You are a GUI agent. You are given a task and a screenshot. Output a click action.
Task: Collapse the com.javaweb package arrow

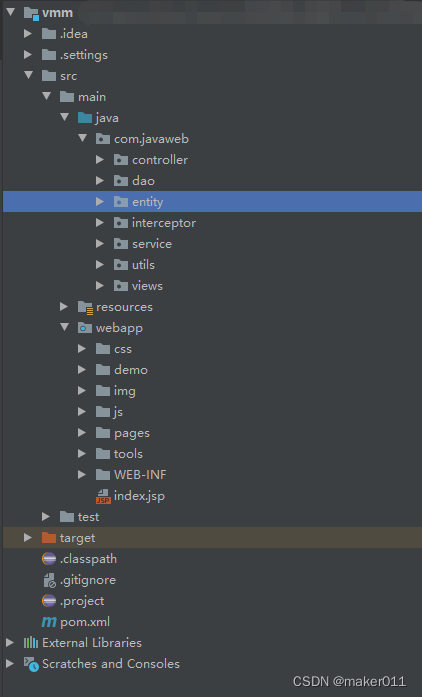point(82,138)
